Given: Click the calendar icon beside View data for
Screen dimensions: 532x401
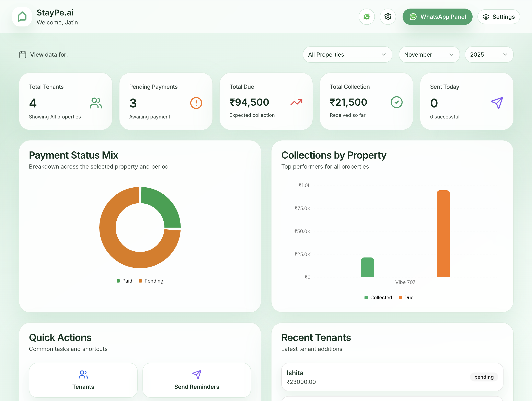Looking at the screenshot, I should click(x=23, y=55).
